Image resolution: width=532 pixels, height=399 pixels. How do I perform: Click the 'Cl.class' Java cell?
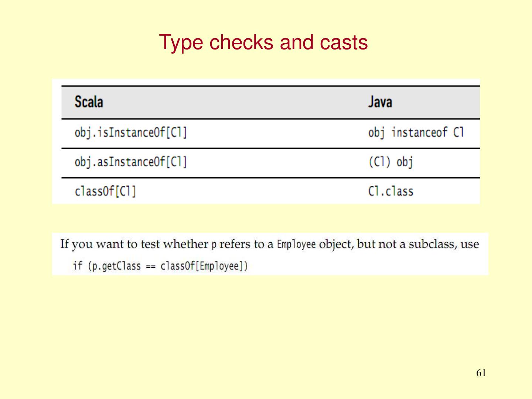[391, 191]
